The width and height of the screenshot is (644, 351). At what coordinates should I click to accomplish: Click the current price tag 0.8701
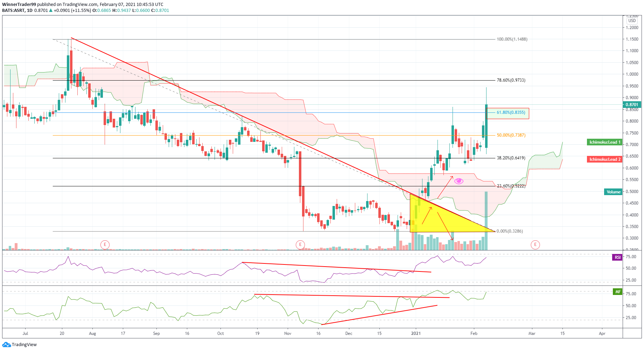click(x=632, y=104)
